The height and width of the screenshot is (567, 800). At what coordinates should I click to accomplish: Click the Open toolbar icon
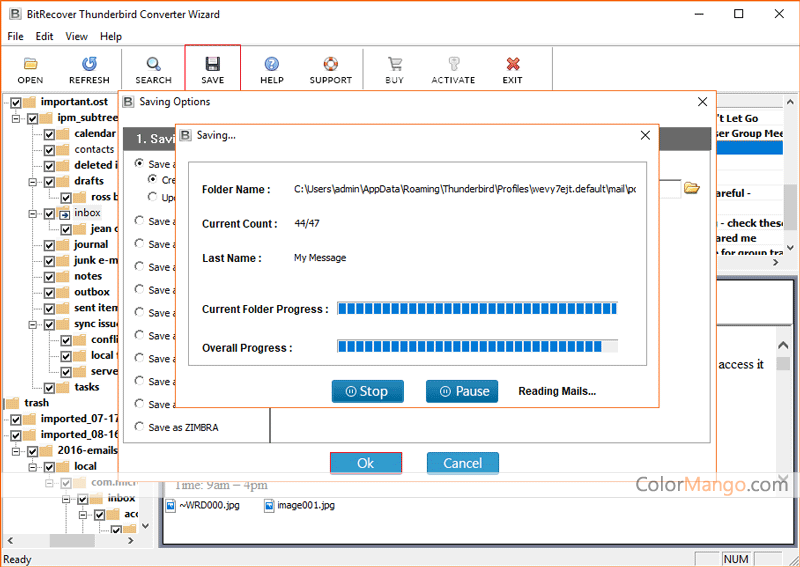(31, 64)
